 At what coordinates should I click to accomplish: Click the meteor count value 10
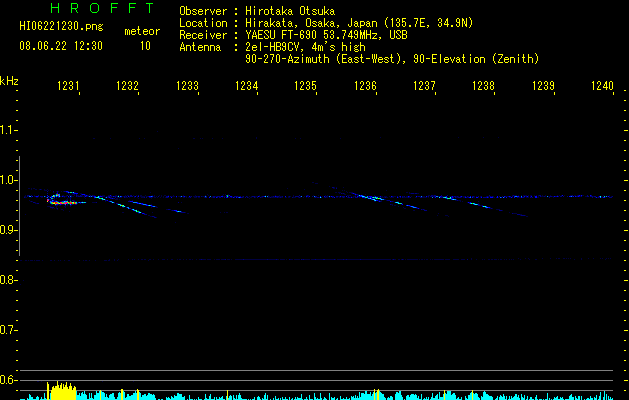(x=145, y=46)
